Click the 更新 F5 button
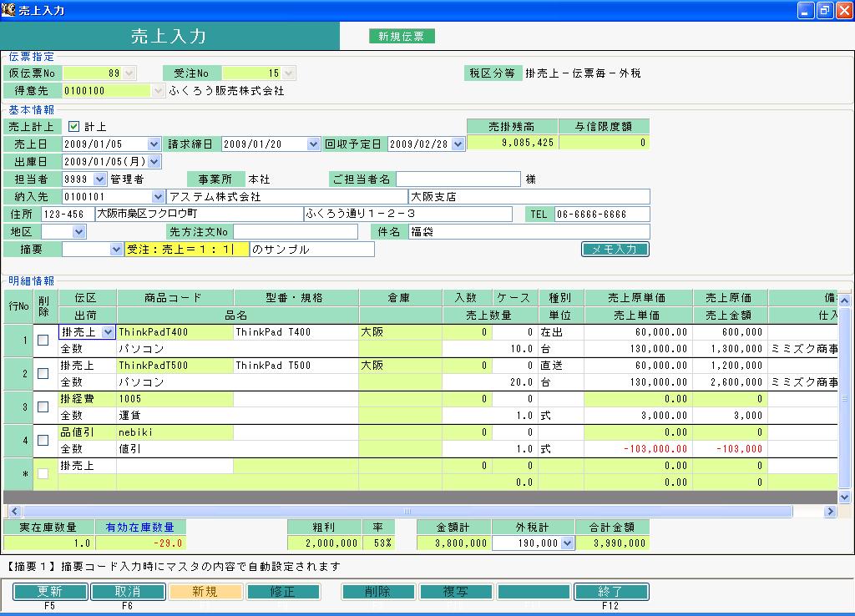The image size is (855, 616). (50, 592)
